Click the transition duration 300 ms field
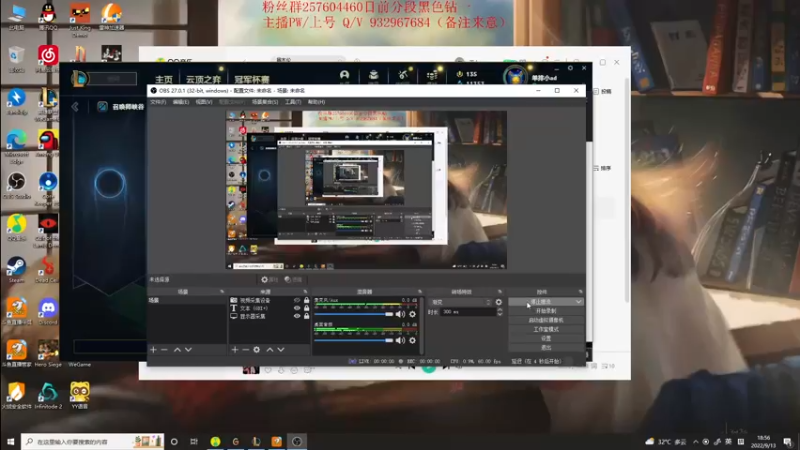The width and height of the screenshot is (800, 450). point(468,312)
